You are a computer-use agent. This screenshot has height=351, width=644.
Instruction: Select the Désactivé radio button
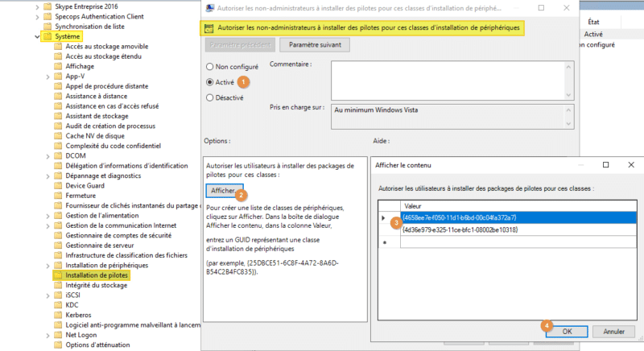pos(211,97)
